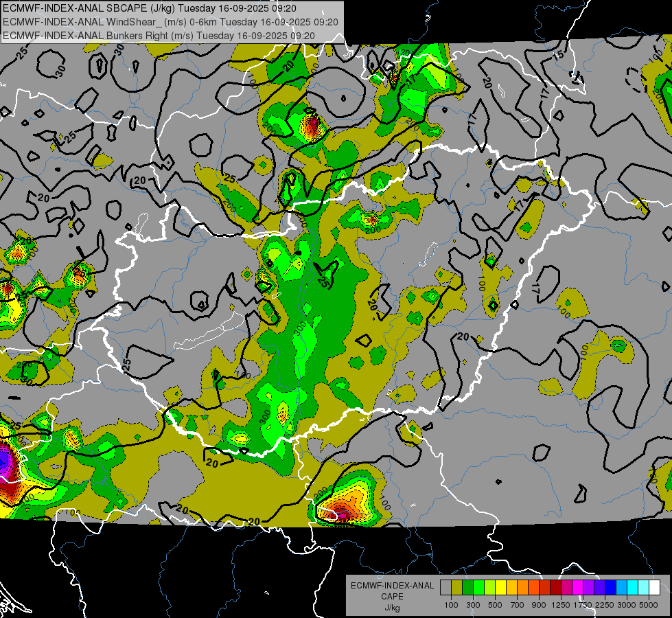This screenshot has width=672, height=618.
Task: Click the 5000 tick label in legend
Action: coord(649,605)
